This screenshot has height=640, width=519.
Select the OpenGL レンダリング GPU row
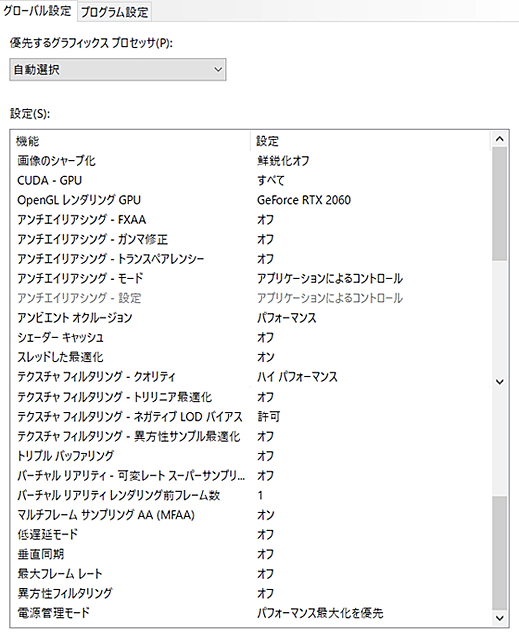[251, 200]
